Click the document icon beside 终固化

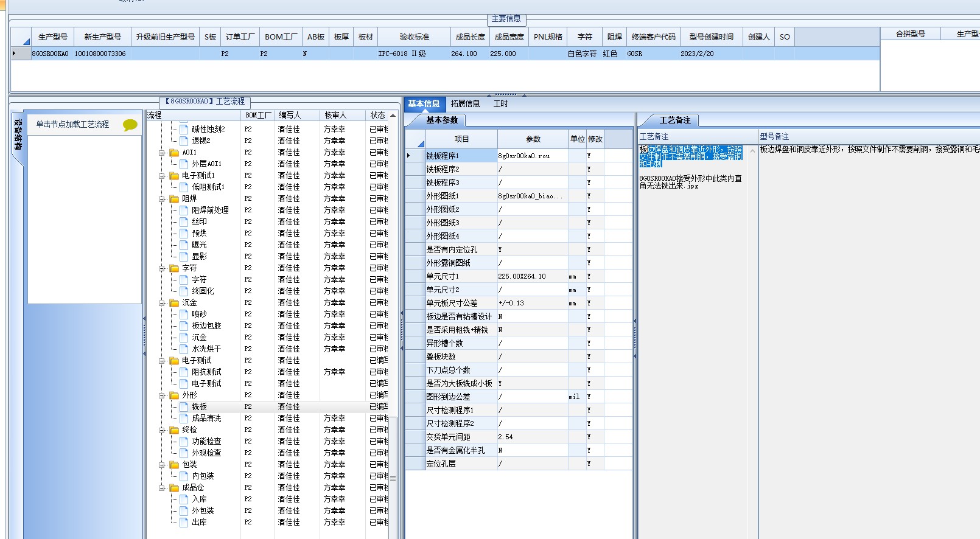click(x=184, y=291)
